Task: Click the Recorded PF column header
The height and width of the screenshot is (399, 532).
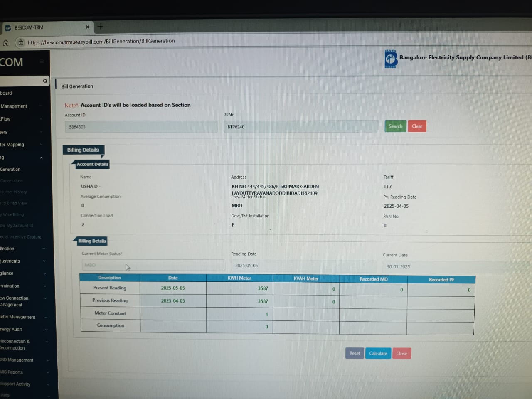Action: (x=441, y=280)
